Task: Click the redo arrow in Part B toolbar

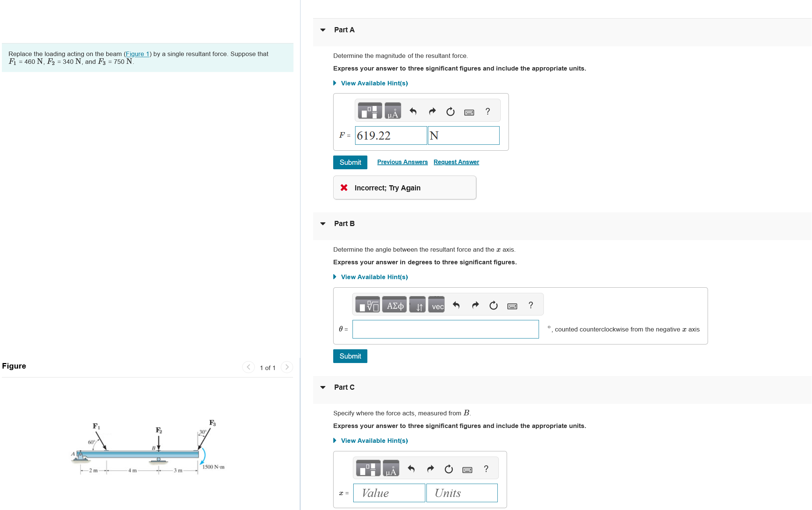Action: [x=475, y=305]
